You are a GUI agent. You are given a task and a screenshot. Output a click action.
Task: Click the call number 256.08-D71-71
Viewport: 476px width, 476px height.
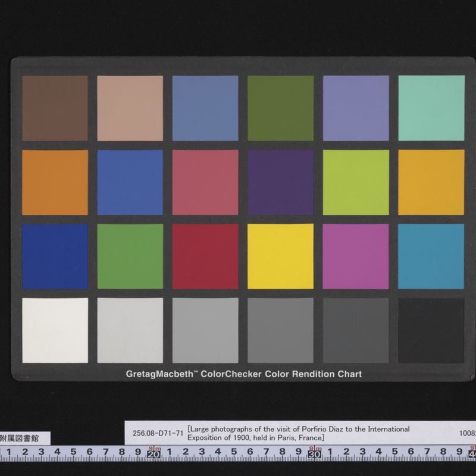[x=158, y=434]
